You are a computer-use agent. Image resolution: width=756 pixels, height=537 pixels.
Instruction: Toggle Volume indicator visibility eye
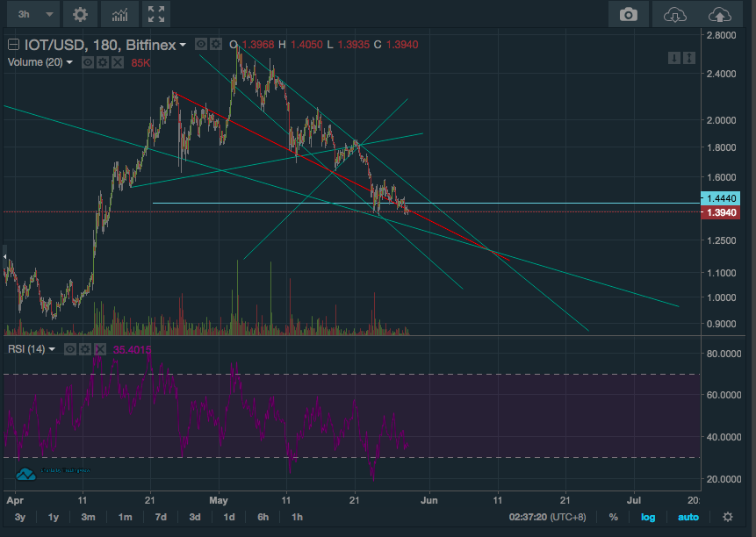pyautogui.click(x=88, y=62)
